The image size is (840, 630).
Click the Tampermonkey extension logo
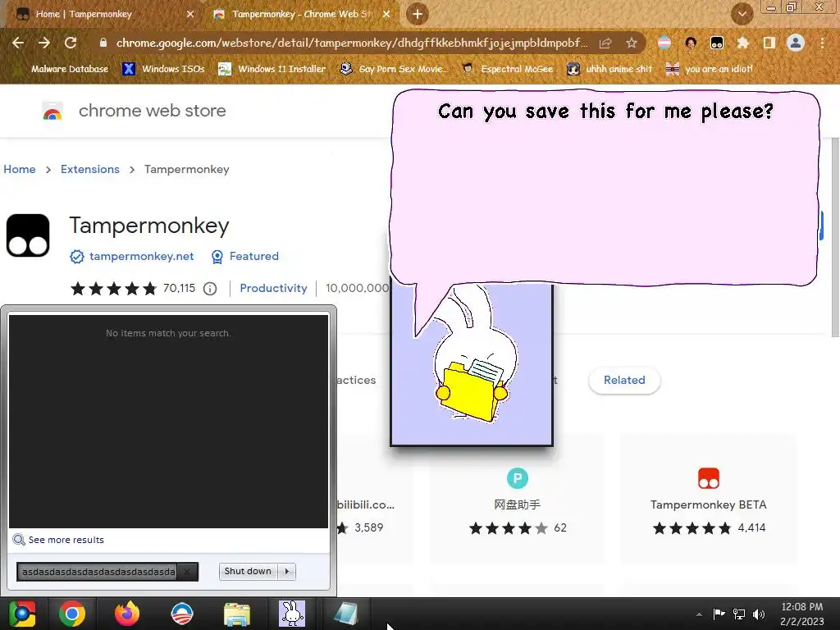coord(28,235)
